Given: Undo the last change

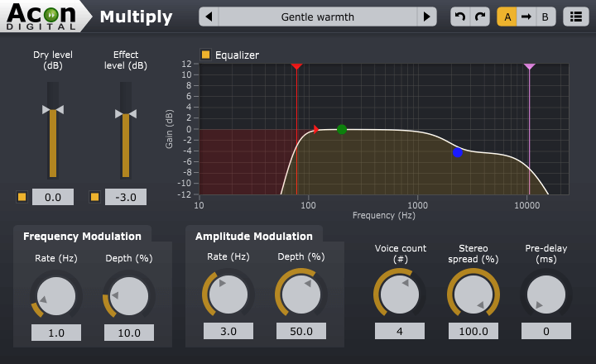Looking at the screenshot, I should pyautogui.click(x=460, y=17).
